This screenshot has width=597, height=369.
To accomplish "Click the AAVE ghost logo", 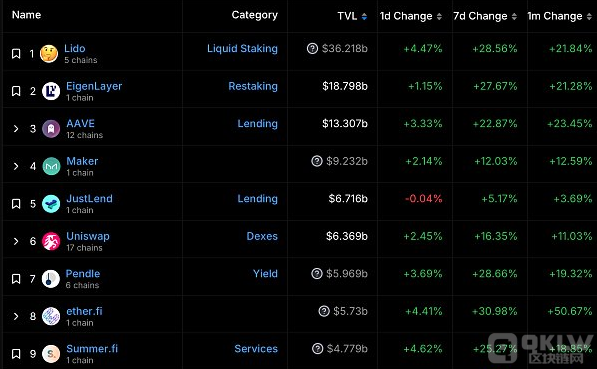I will tap(51, 129).
